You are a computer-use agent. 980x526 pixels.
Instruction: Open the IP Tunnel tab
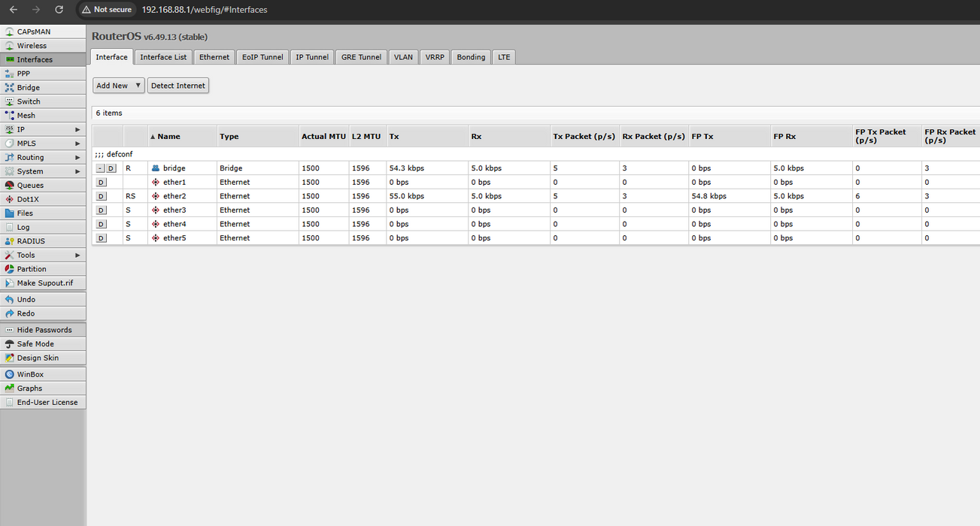pos(312,57)
